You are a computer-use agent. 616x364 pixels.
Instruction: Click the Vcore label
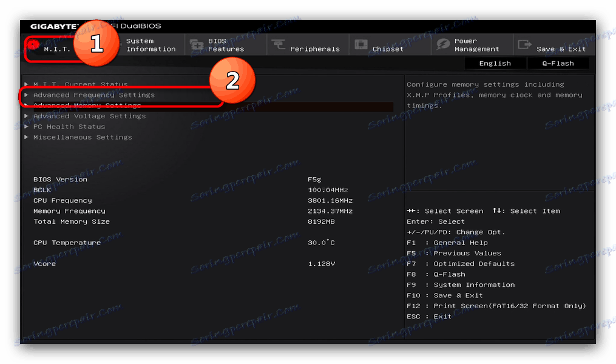click(44, 263)
